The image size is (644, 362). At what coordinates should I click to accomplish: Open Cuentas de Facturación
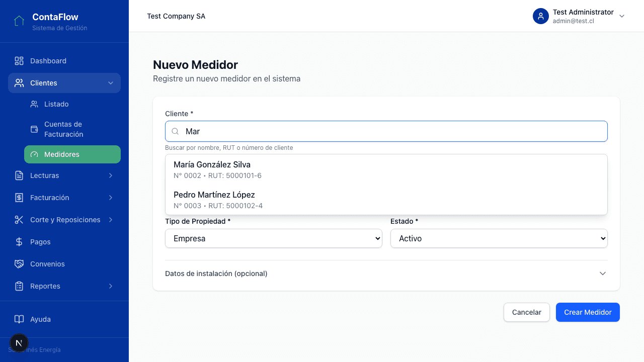tap(72, 129)
